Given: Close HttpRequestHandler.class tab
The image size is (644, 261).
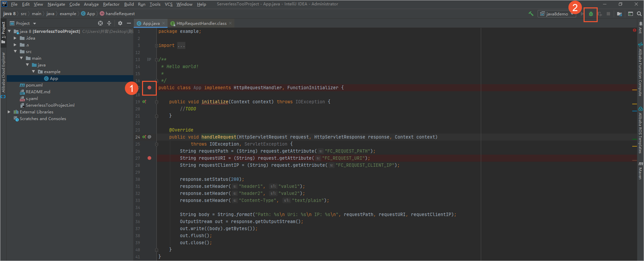Looking at the screenshot, I should coord(230,23).
